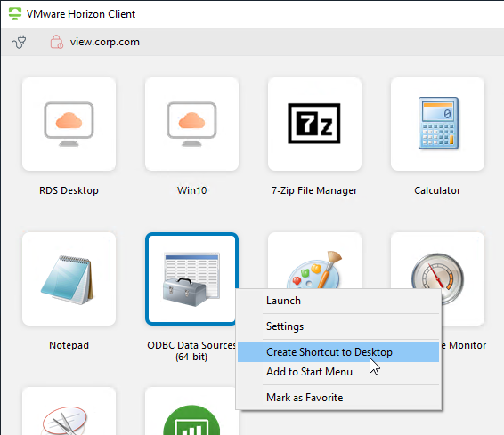Open the green chart app icon
The height and width of the screenshot is (435, 504).
[191, 411]
